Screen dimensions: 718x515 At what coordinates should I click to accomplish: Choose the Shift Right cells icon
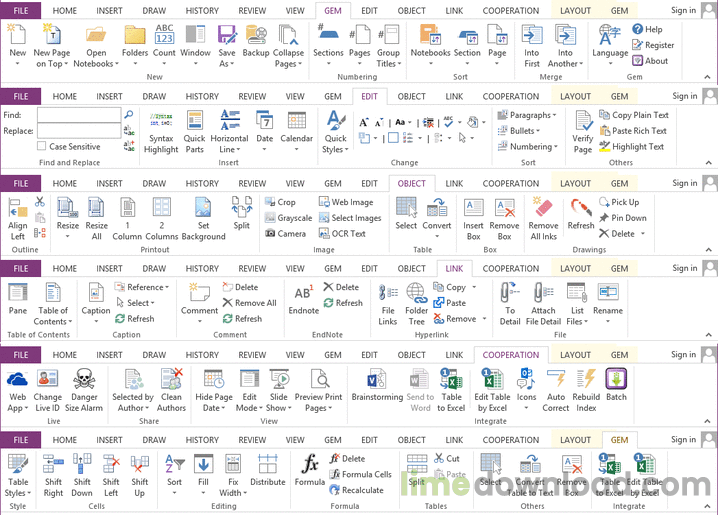coord(53,464)
